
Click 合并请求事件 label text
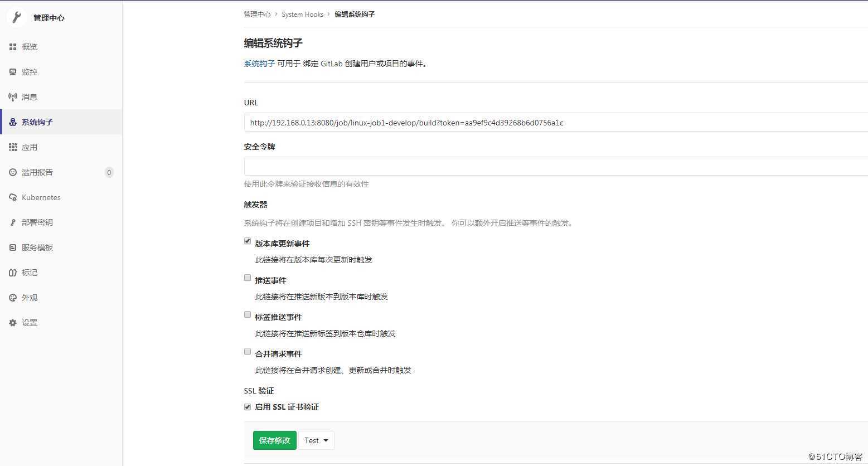point(278,354)
